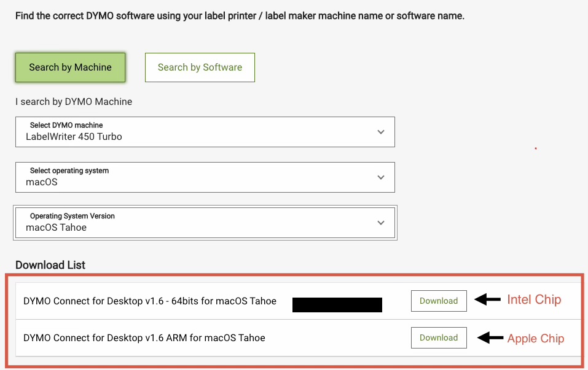
Task: Click chevron arrow in macOS Tahoe field
Action: tap(380, 223)
